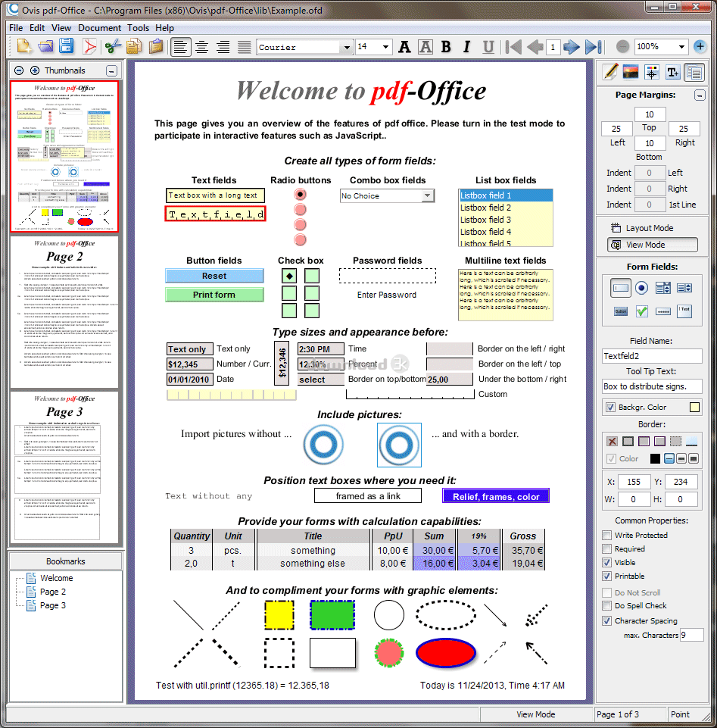Open the 100% zoom level dropdown
Screen dimensions: 717x728
(x=681, y=46)
